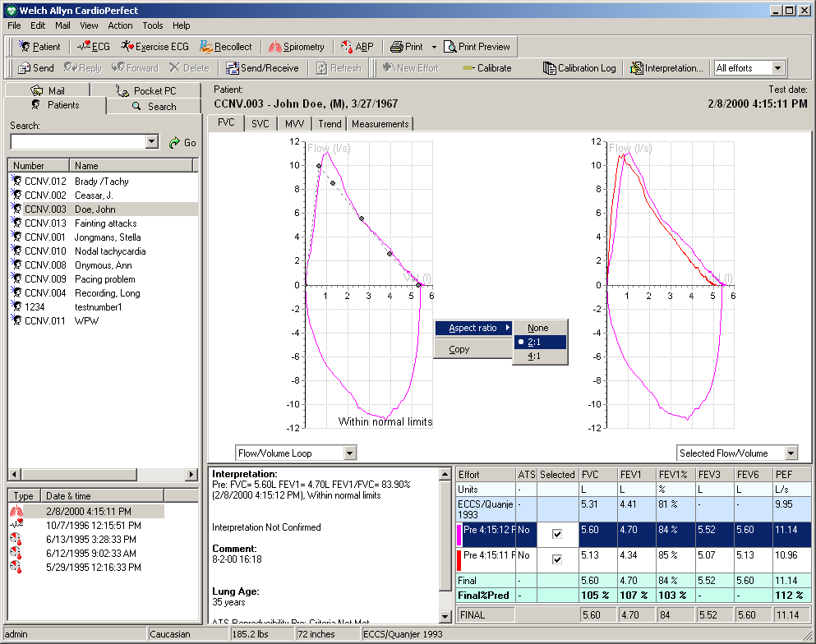Viewport: 816px width, 644px height.
Task: Open Interpretation editor
Action: 666,68
